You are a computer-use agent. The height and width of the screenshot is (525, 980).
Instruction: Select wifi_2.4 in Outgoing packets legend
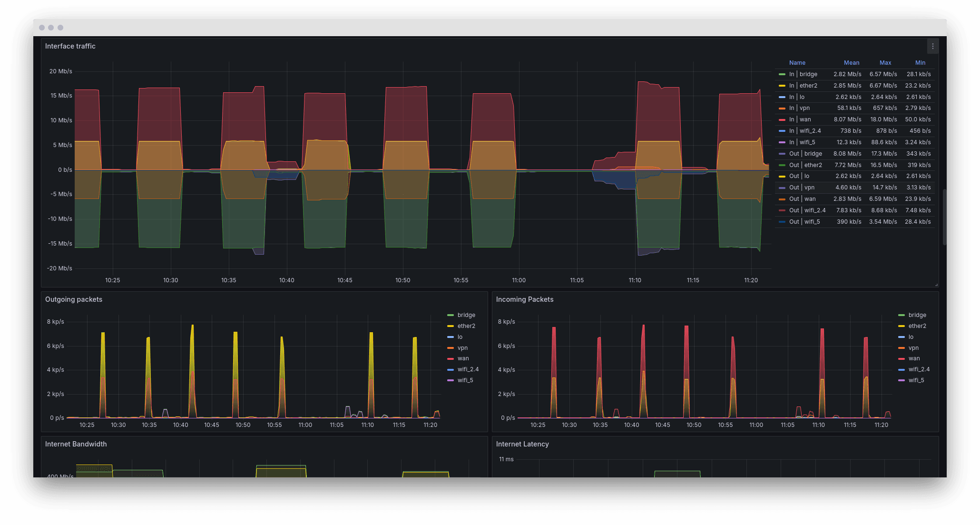coord(468,369)
